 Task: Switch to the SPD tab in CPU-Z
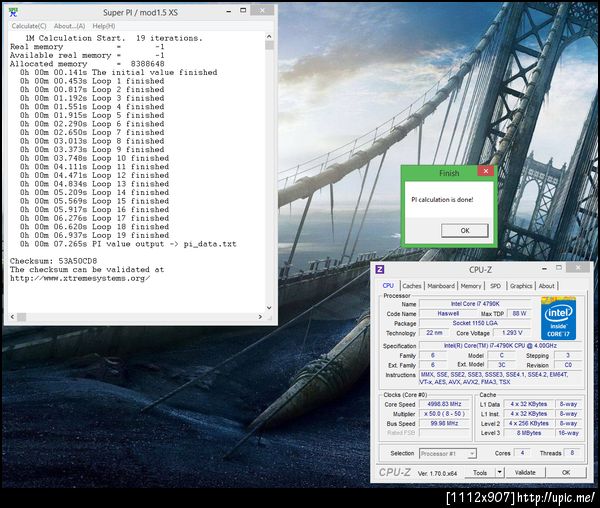point(496,286)
